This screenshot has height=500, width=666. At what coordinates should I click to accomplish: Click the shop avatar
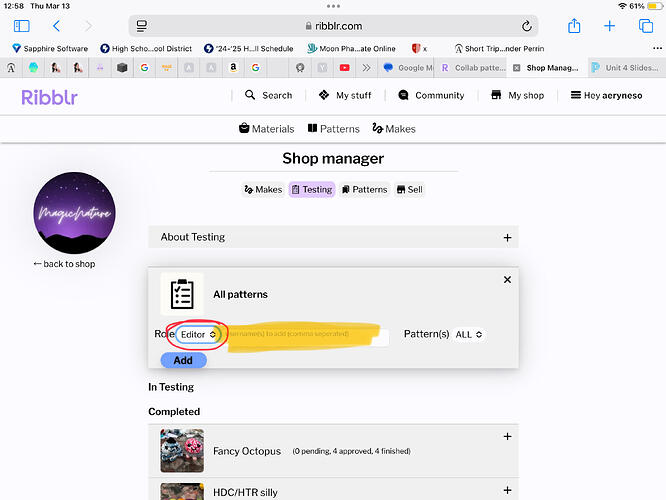tap(74, 213)
